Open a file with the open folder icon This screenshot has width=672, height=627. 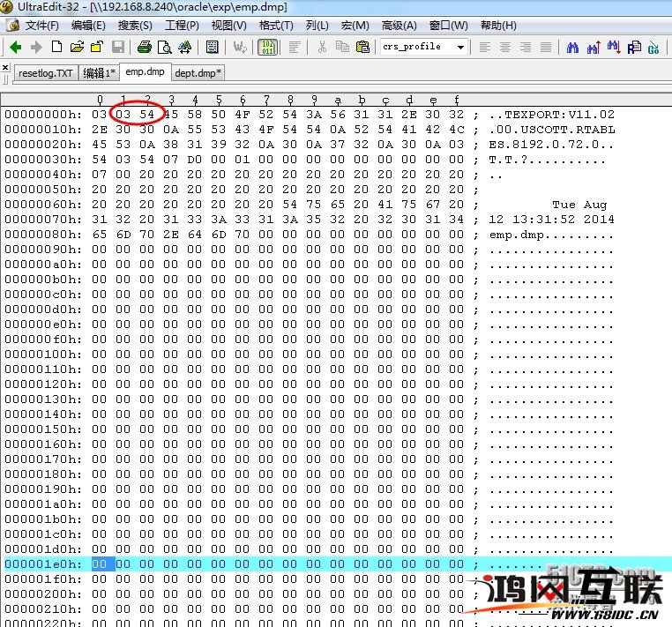[77, 46]
